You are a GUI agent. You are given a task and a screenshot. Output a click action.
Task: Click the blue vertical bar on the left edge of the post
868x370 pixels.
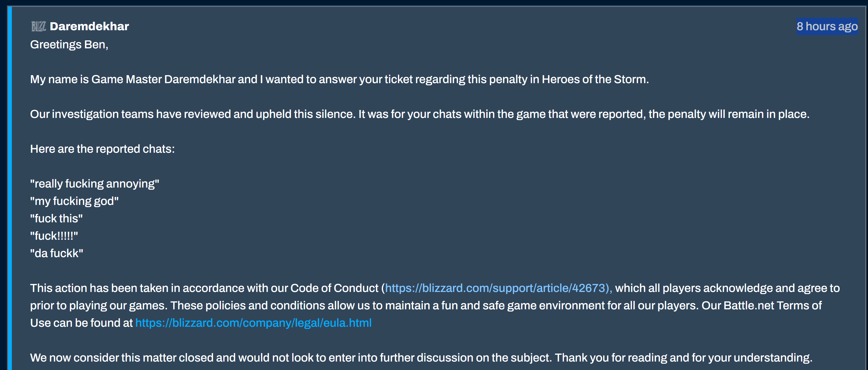point(10,189)
